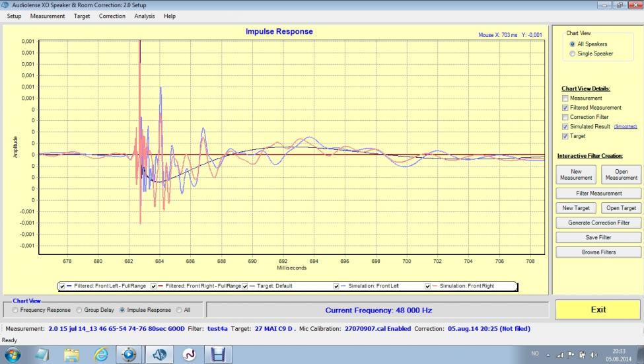Toggle the Target checkbox
Image resolution: width=644 pixels, height=364 pixels.
click(565, 136)
